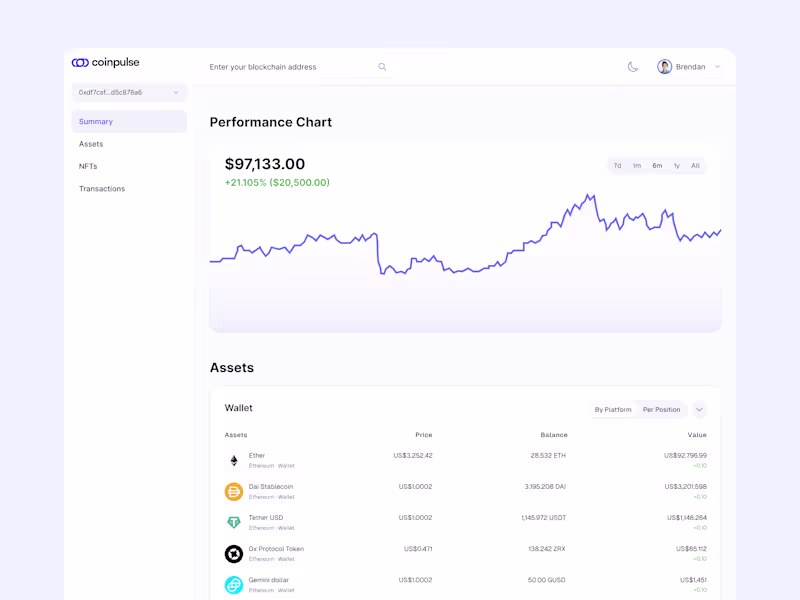Expand the Brendan user menu chevron
This screenshot has height=600, width=800.
pyautogui.click(x=717, y=67)
